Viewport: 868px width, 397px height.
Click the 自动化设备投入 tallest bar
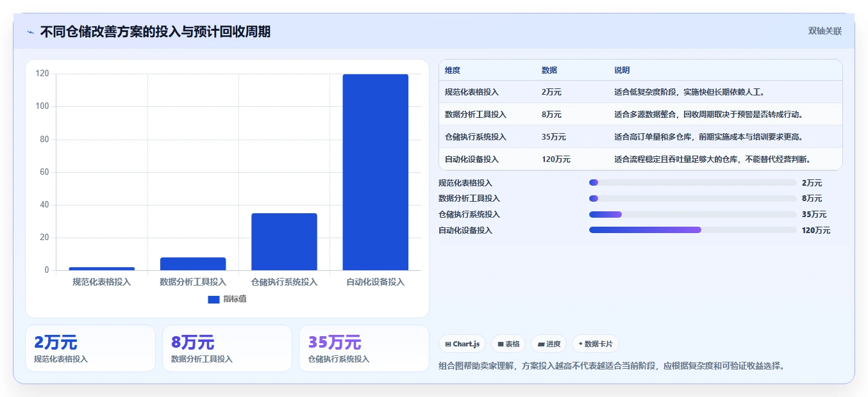tap(376, 172)
